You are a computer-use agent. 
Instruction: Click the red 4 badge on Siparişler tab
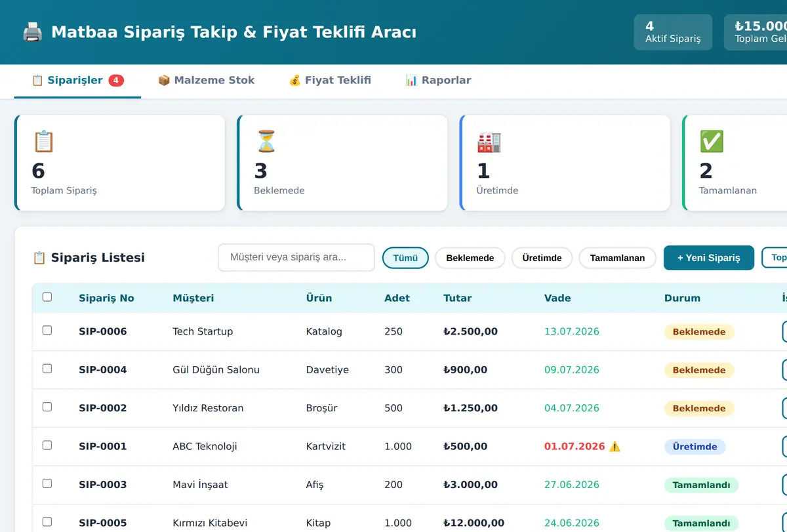pos(116,81)
